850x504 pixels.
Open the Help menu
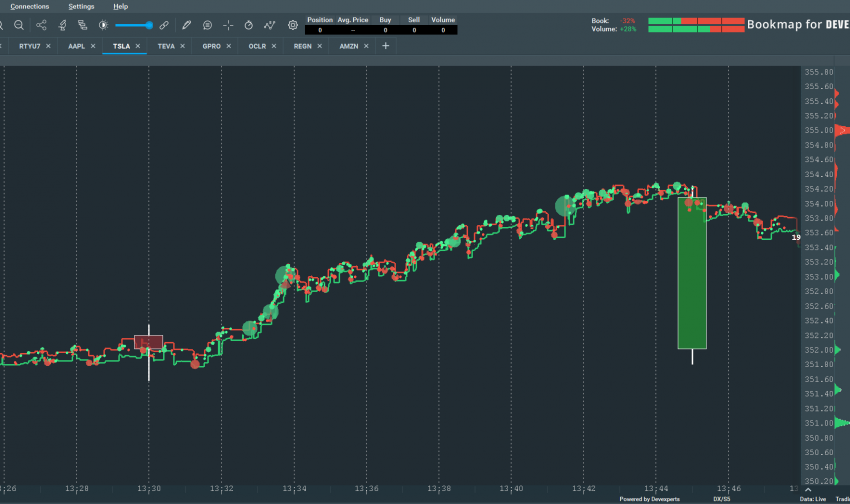click(x=120, y=7)
